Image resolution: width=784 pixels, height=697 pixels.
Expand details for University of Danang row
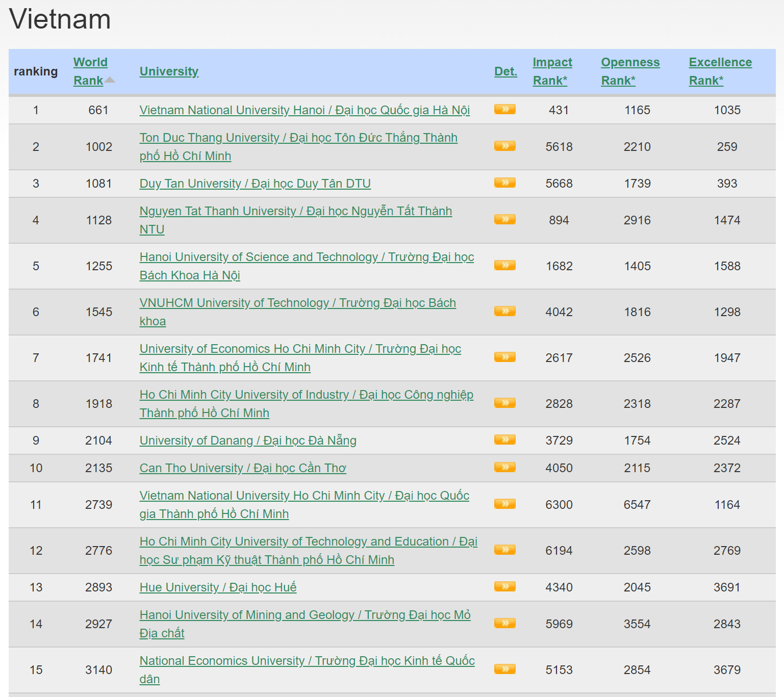click(x=505, y=440)
